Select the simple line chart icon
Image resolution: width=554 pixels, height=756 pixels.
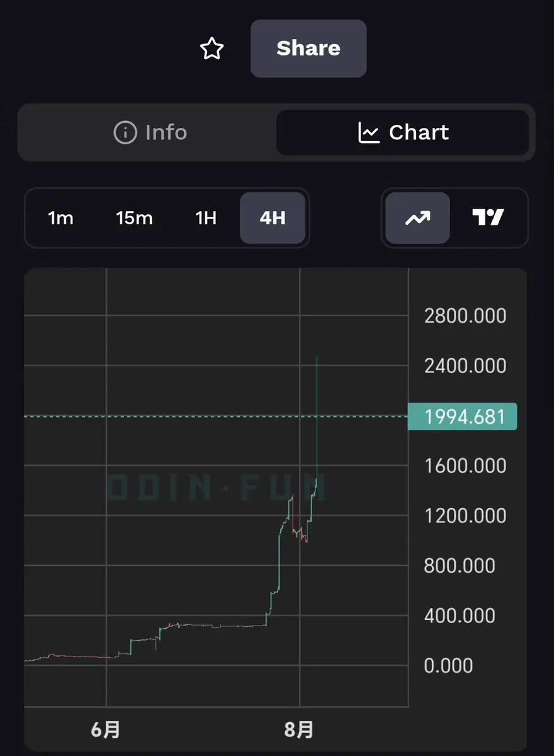point(417,218)
